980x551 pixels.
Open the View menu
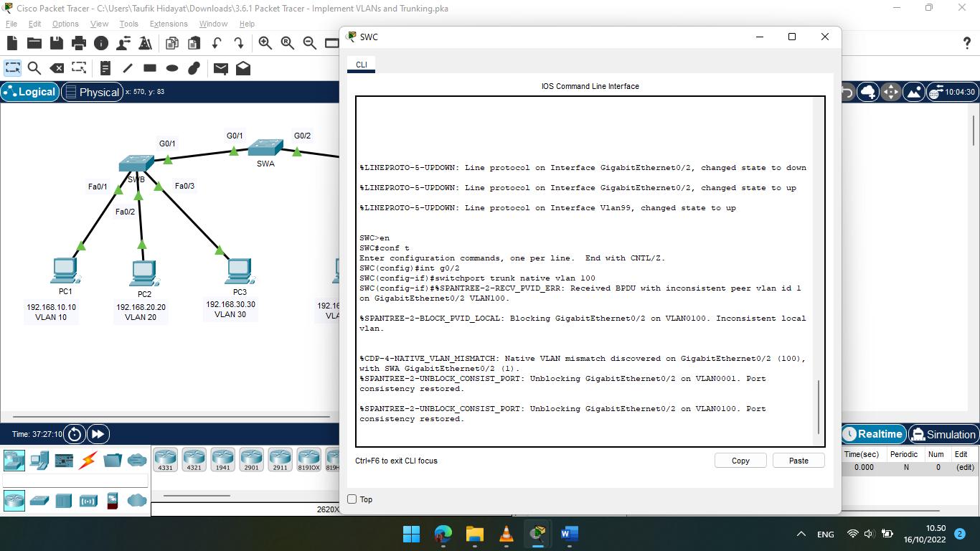click(99, 24)
